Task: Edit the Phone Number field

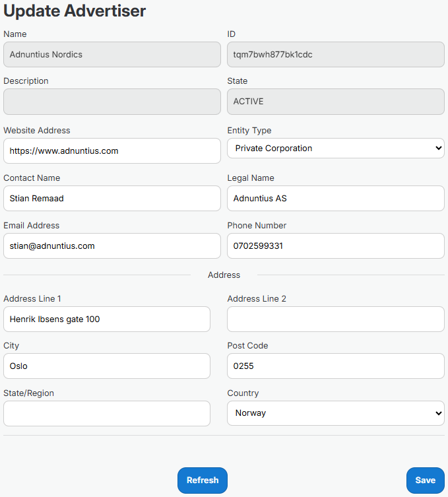Action: click(335, 246)
